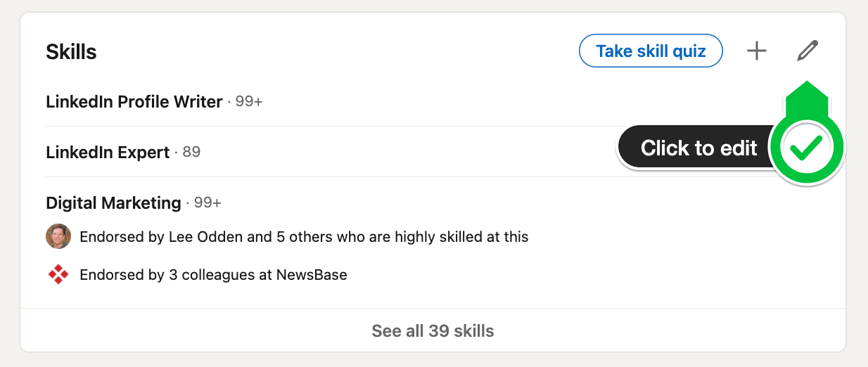Click the "Click to edit" tooltip label

[x=699, y=148]
